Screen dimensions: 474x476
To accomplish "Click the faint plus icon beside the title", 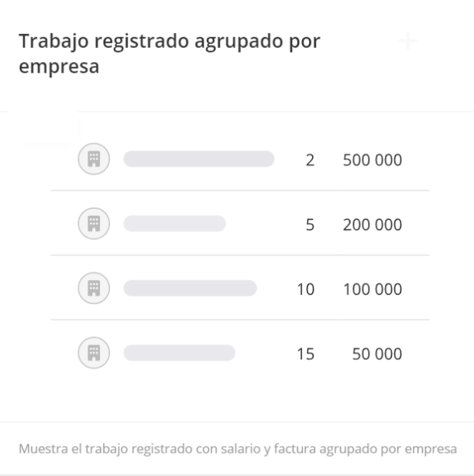I will pyautogui.click(x=408, y=40).
